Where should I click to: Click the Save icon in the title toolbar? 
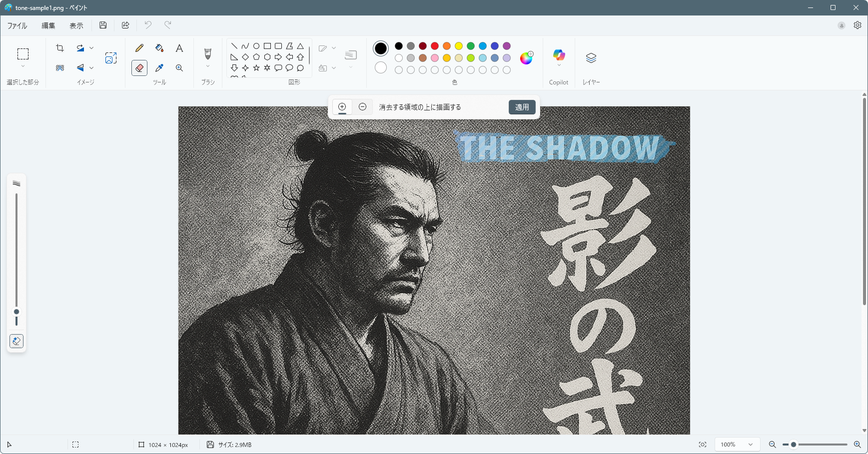pos(103,25)
